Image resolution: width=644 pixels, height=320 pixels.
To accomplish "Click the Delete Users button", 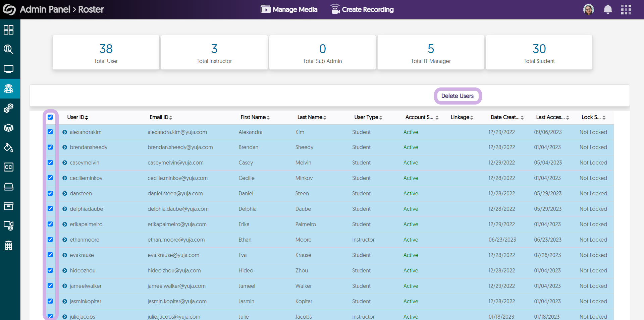I will tap(458, 96).
